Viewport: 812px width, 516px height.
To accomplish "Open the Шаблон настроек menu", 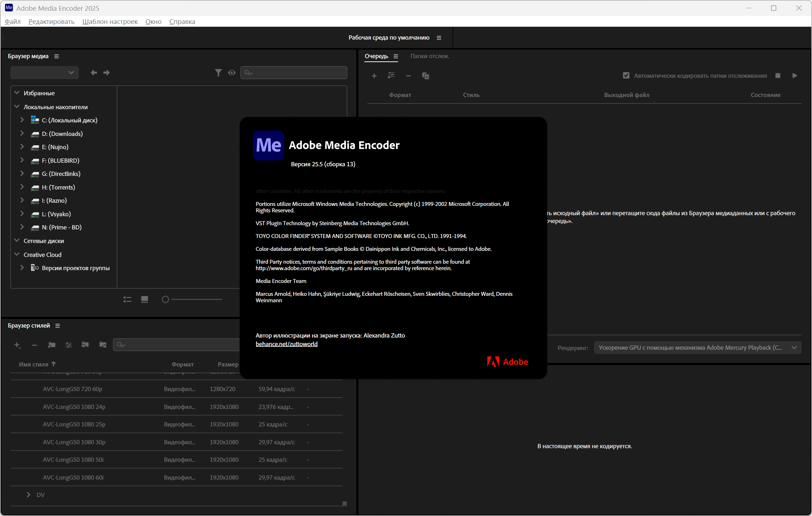I will coord(110,21).
